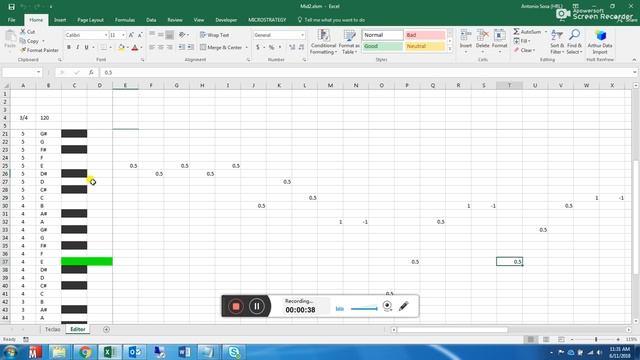Click AutoSum

[x=527, y=32]
